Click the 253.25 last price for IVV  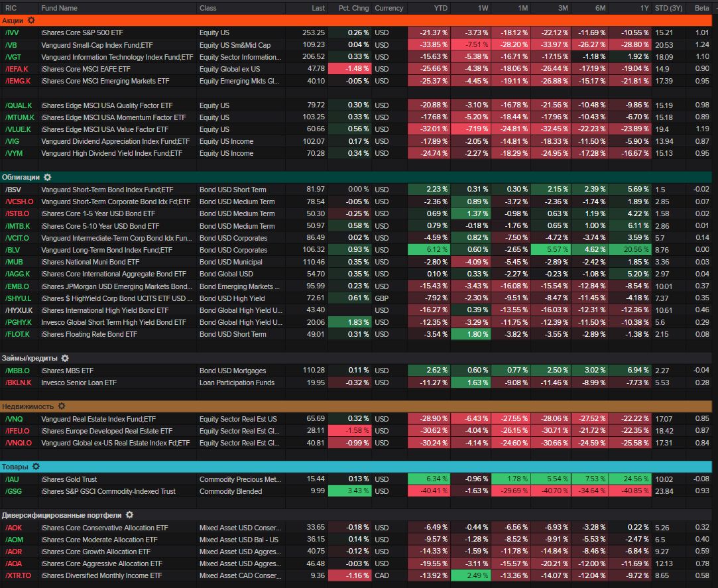click(x=314, y=32)
